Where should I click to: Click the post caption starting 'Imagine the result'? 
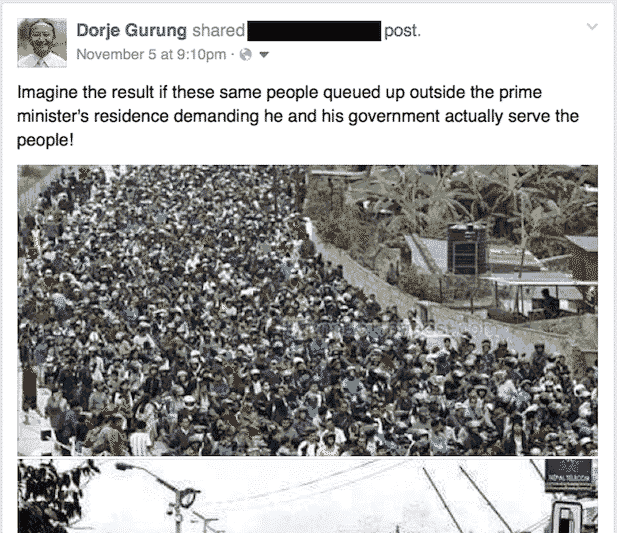[x=298, y=116]
